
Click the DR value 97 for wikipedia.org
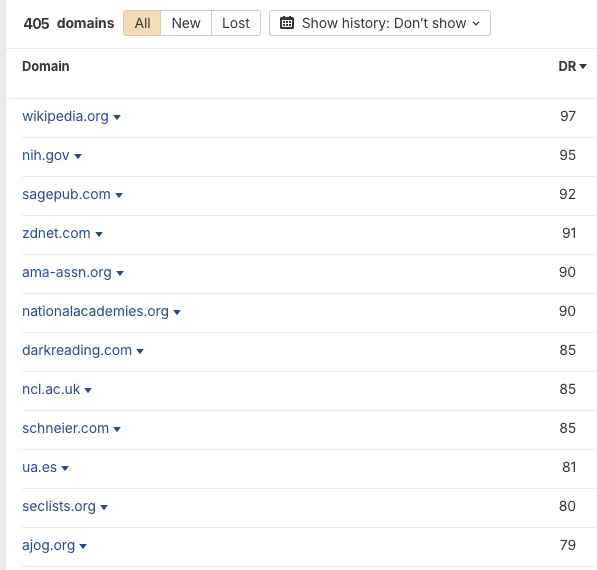568,116
